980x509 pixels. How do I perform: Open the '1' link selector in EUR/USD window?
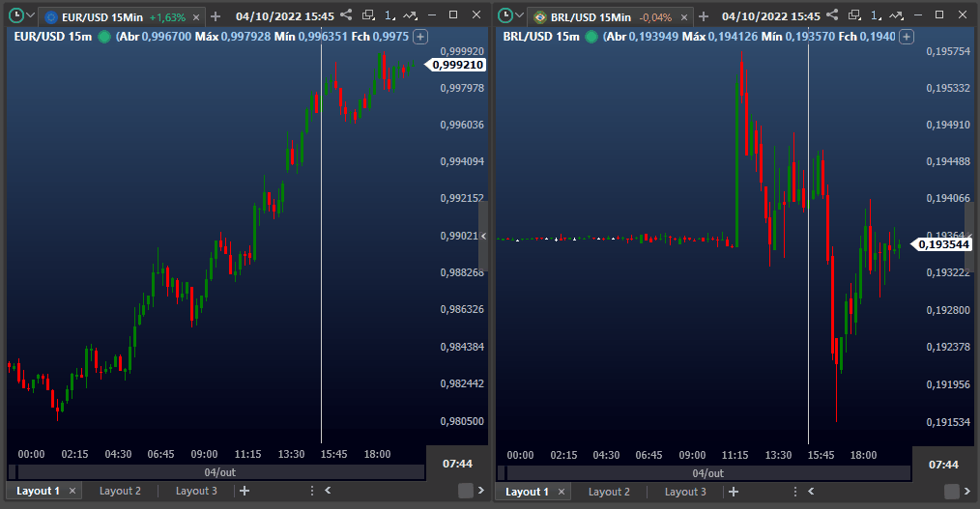(x=389, y=15)
